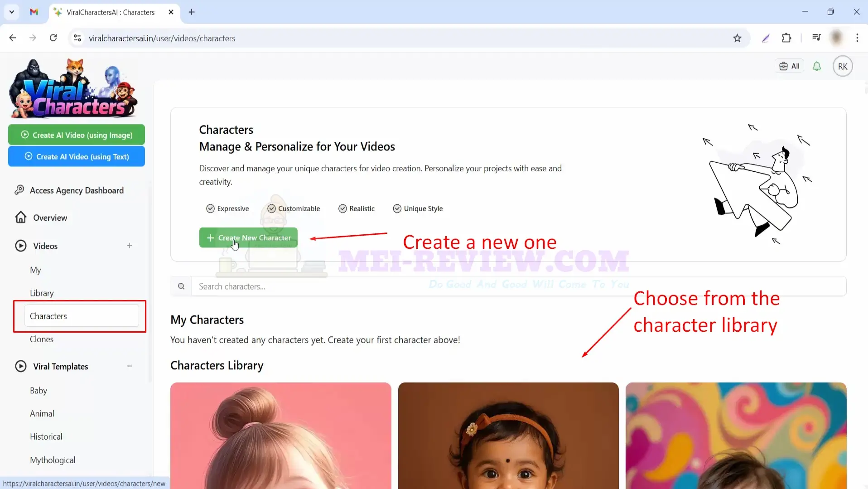Click the Videos play icon
868x489 pixels.
(21, 246)
